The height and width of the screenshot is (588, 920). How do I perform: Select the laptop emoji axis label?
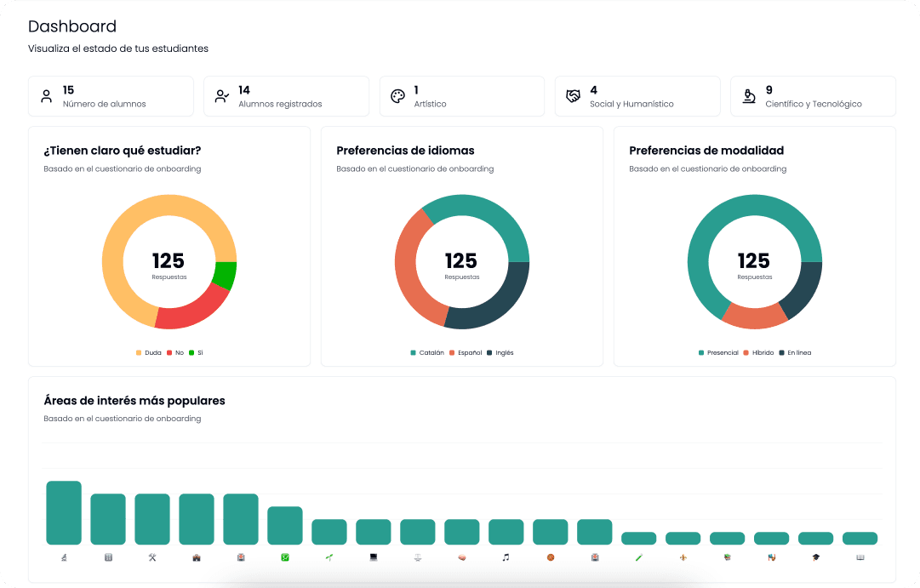pos(374,557)
